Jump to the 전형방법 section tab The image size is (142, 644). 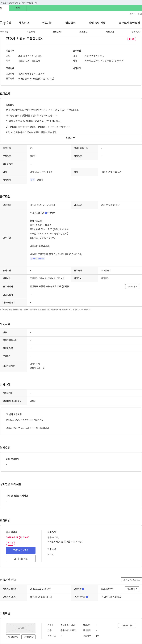click(110, 32)
